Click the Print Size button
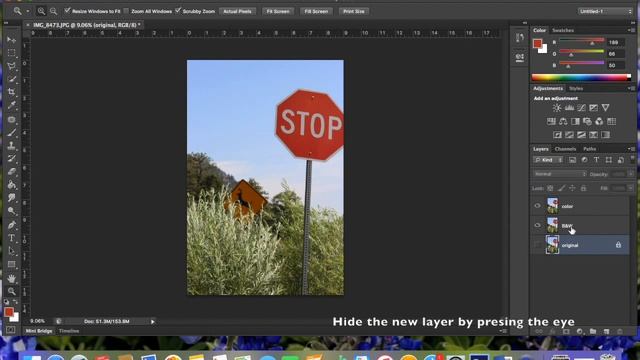This screenshot has height=360, width=640. pos(354,11)
